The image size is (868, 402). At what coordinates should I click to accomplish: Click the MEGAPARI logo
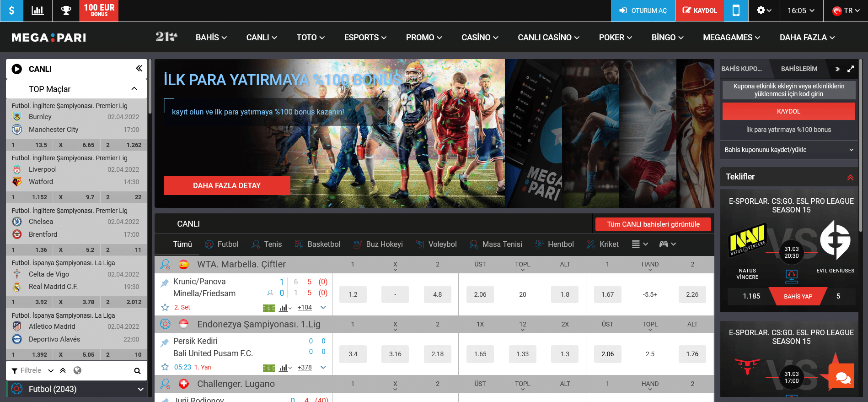pyautogui.click(x=48, y=38)
